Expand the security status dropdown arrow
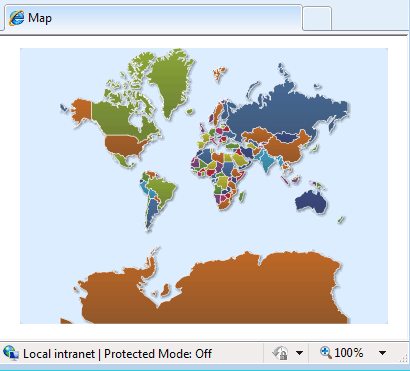Image resolution: width=410 pixels, height=371 pixels. point(299,353)
